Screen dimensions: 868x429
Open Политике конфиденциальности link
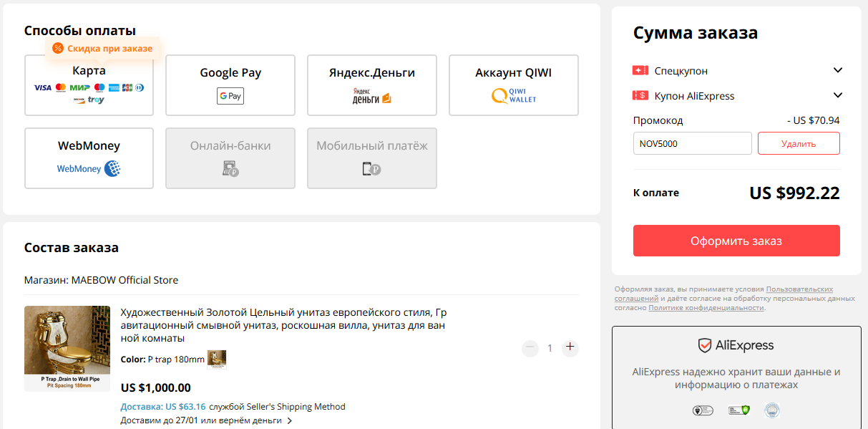706,307
